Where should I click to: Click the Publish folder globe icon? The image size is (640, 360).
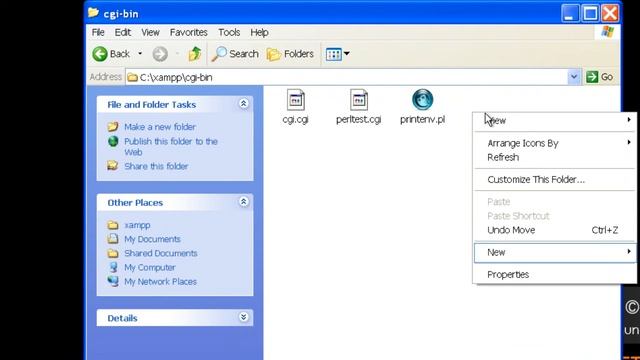pyautogui.click(x=113, y=141)
